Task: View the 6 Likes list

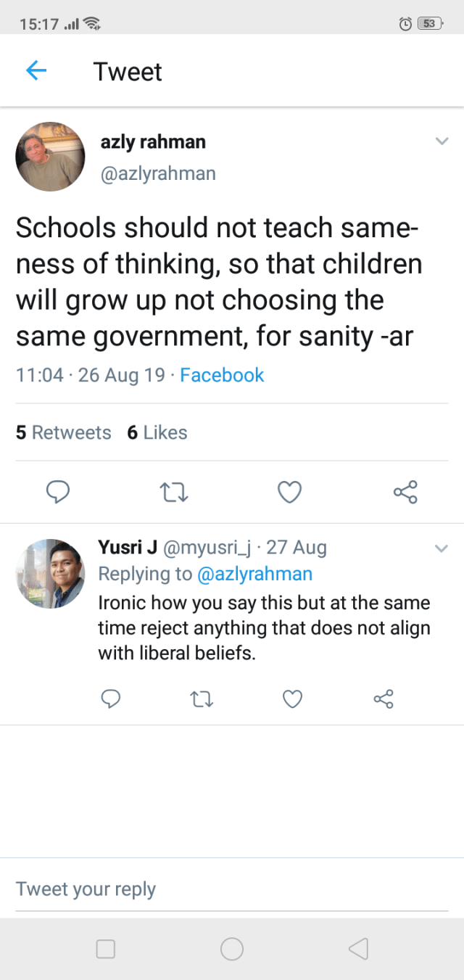Action: point(157,432)
